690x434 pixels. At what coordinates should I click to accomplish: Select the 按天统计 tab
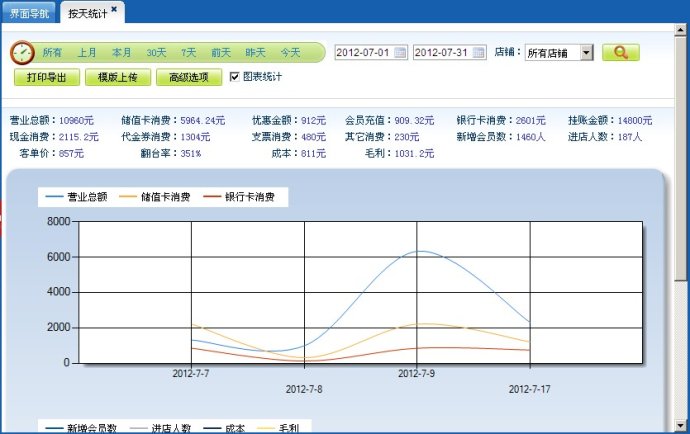click(87, 12)
